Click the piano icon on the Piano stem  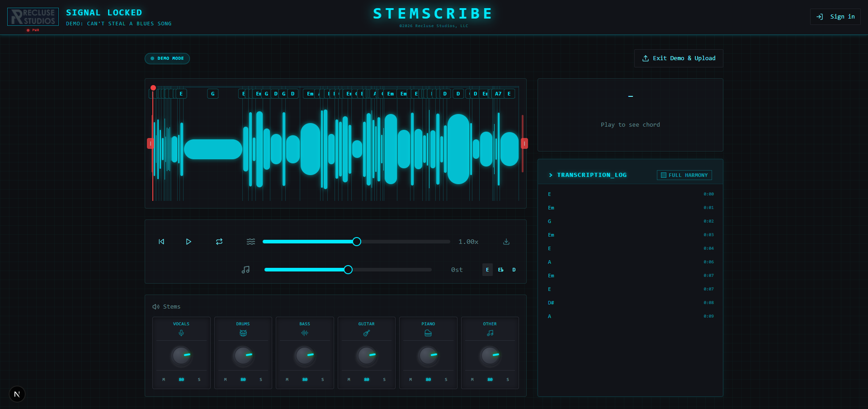(428, 333)
